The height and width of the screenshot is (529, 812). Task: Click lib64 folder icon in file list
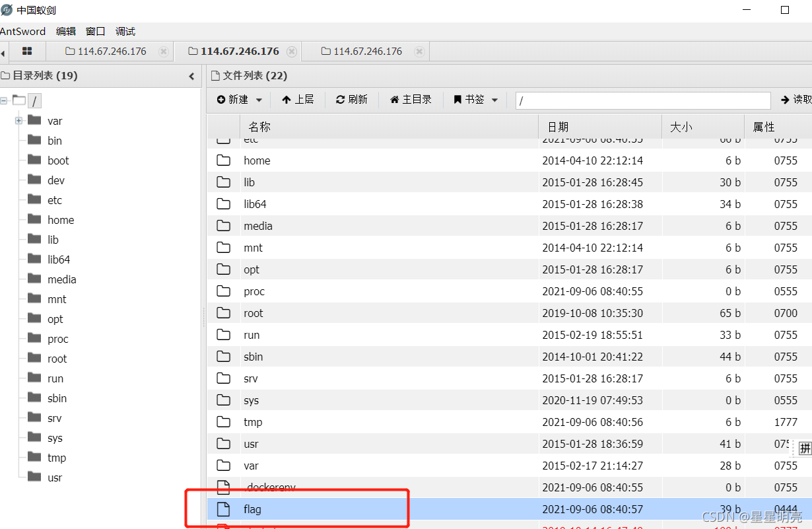point(224,204)
